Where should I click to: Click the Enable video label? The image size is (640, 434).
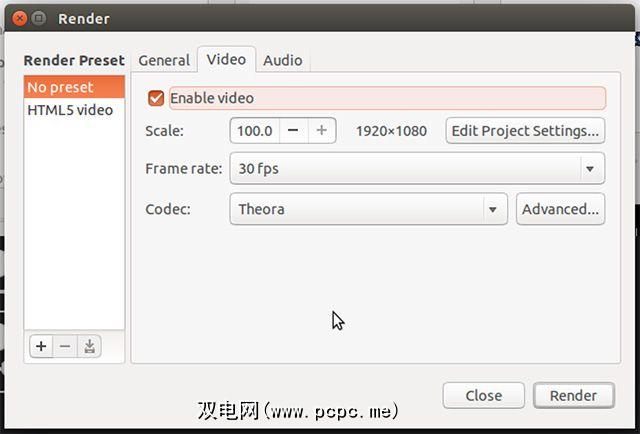pyautogui.click(x=212, y=98)
